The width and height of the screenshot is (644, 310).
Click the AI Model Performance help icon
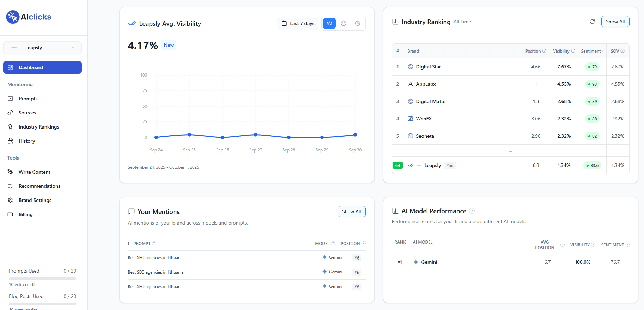pyautogui.click(x=472, y=211)
